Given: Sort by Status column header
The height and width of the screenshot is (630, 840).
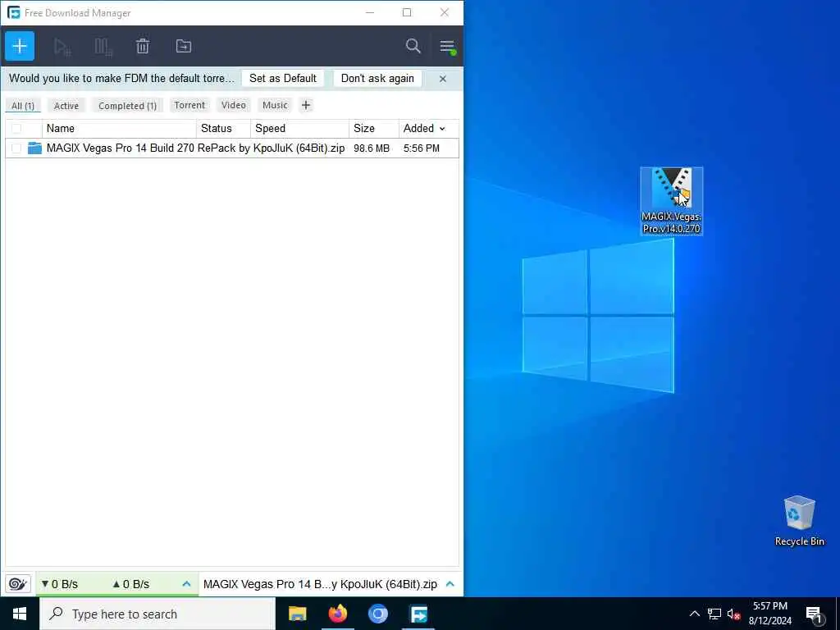Looking at the screenshot, I should tap(223, 129).
